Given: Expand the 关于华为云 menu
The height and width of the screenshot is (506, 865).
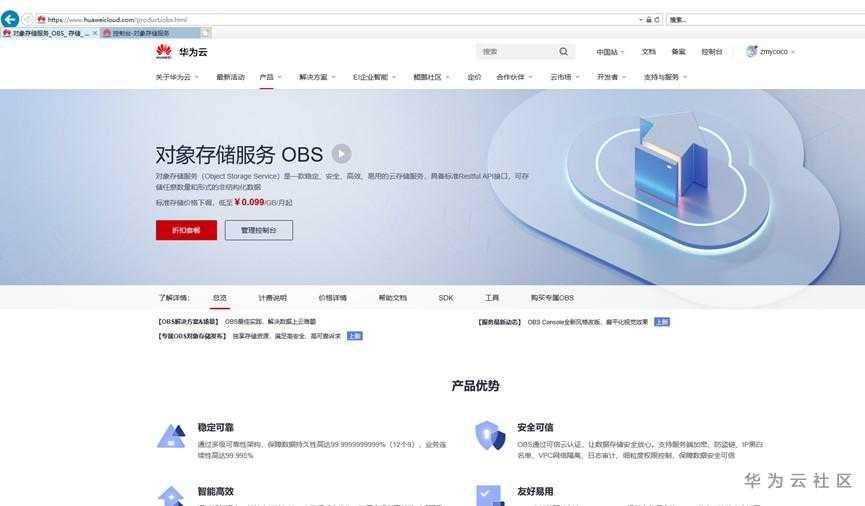Looking at the screenshot, I should click(x=177, y=77).
